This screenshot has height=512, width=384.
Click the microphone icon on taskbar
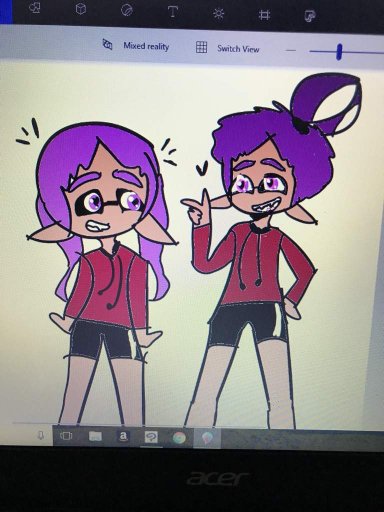click(41, 435)
